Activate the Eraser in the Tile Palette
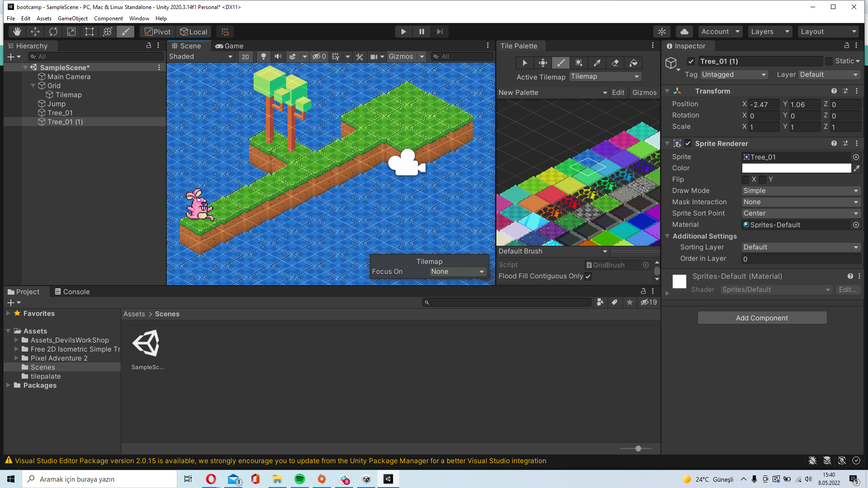This screenshot has width=868, height=488. (x=615, y=63)
